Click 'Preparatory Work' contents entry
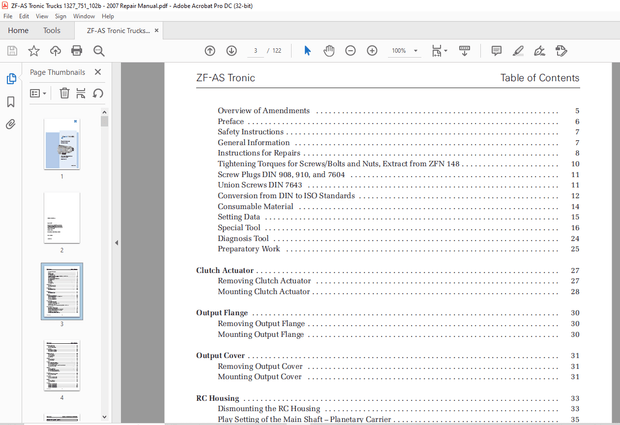620x425 pixels. coord(249,249)
